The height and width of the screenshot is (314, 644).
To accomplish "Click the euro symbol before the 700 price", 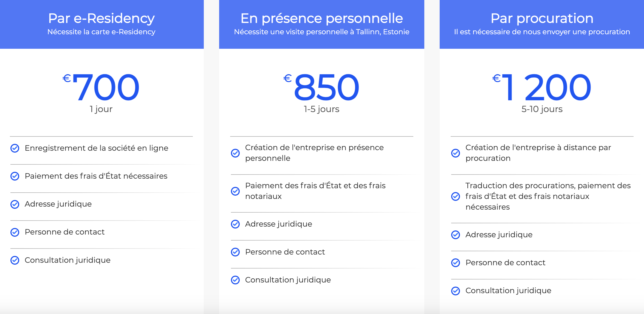I will pyautogui.click(x=67, y=78).
